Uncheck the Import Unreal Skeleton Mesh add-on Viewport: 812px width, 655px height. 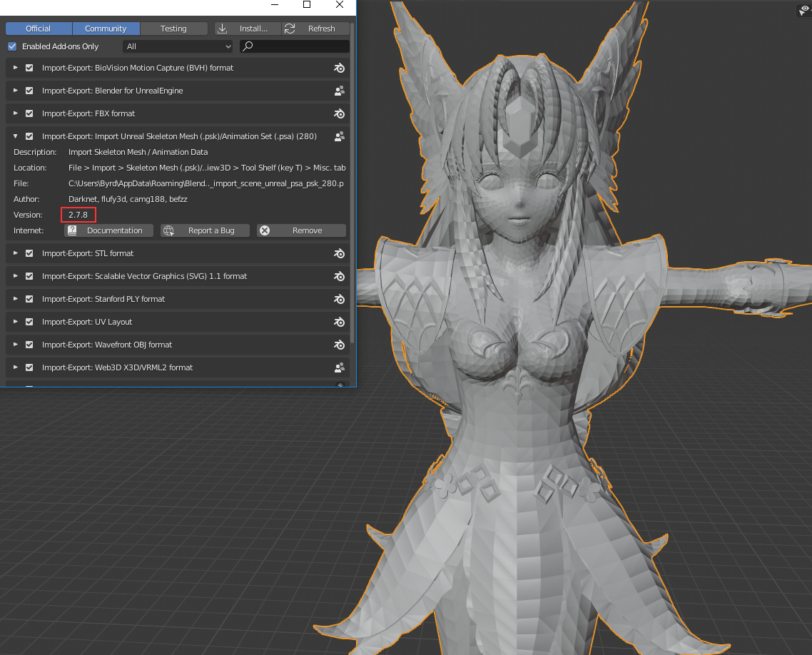coord(29,136)
